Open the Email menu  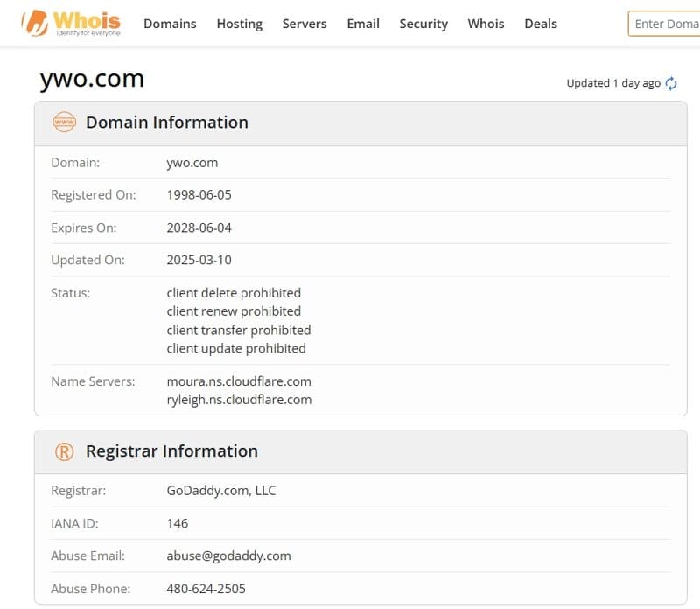363,24
